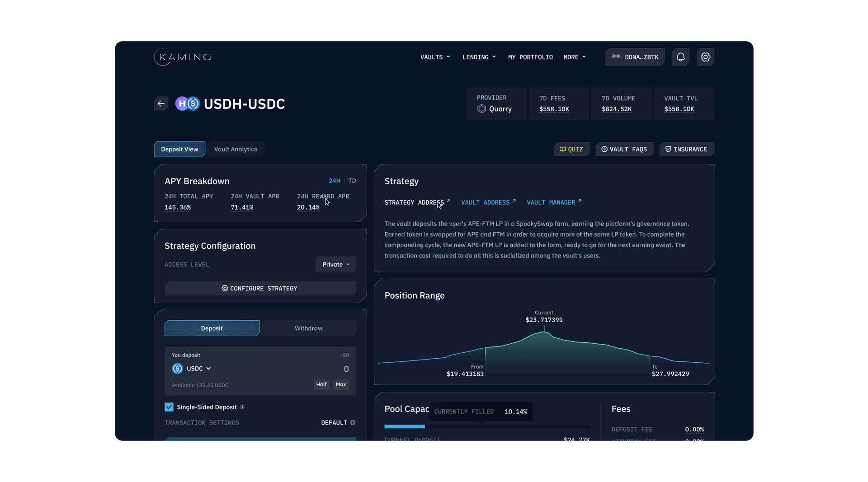Toggle the Single-Sided Deposit checkbox
The image size is (868, 482).
[x=169, y=407]
